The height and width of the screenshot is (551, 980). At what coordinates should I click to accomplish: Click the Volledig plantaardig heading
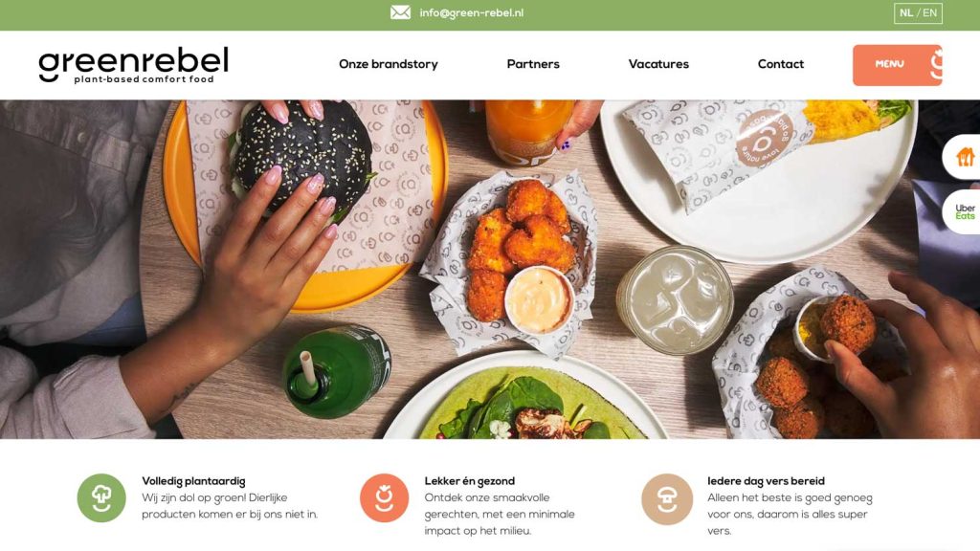point(193,481)
